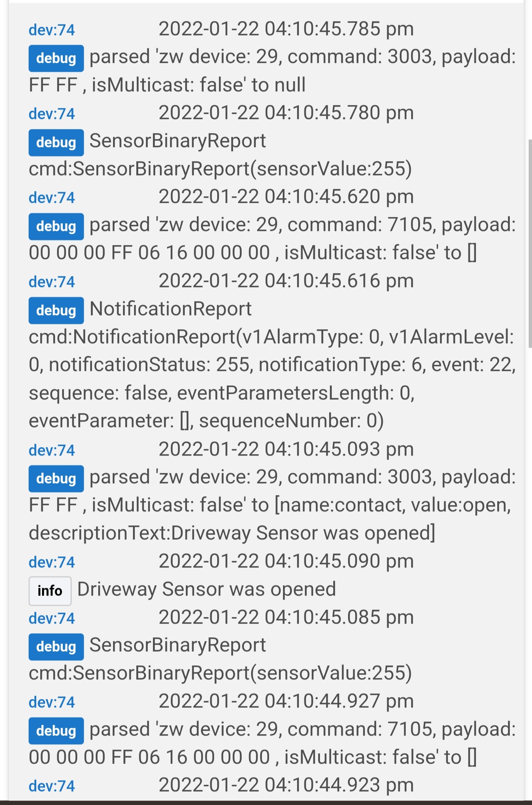Open dev:74 link at 04:10:45.780 pm
The height and width of the screenshot is (805, 532).
pos(52,114)
